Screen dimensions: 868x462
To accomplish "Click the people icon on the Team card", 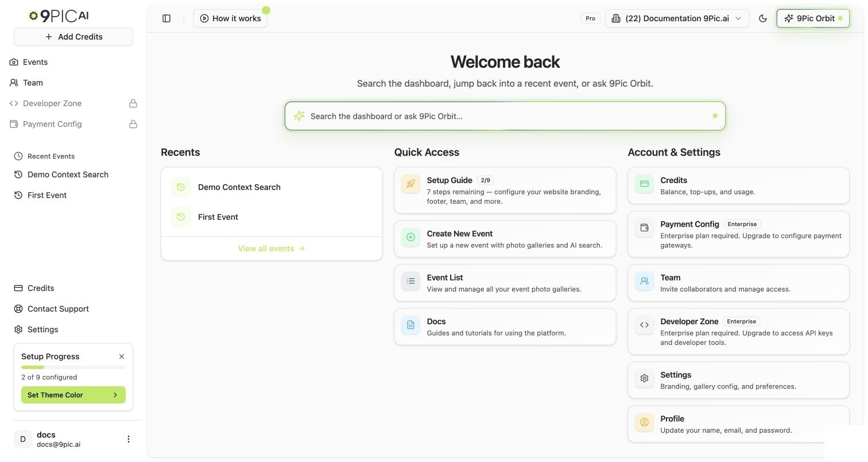I will click(x=644, y=281).
